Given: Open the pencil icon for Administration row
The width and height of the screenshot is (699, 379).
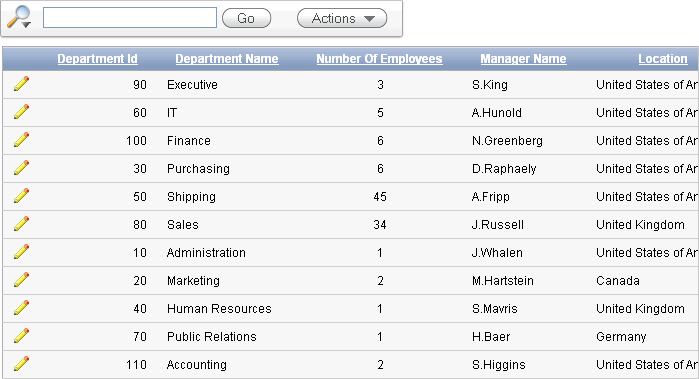Looking at the screenshot, I should pyautogui.click(x=21, y=252).
